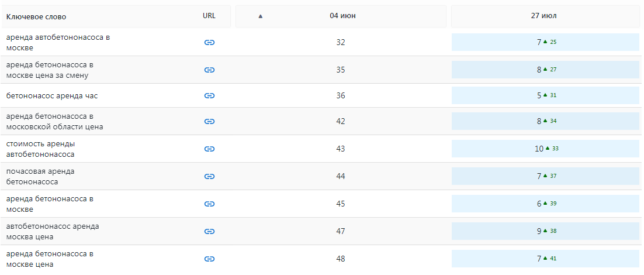Open link icon for московской области цена row
Screen dimensions: 644x275
[x=209, y=121]
